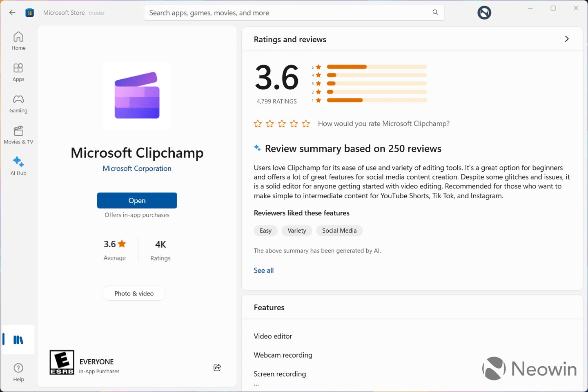Click the search magnifier icon

point(435,12)
